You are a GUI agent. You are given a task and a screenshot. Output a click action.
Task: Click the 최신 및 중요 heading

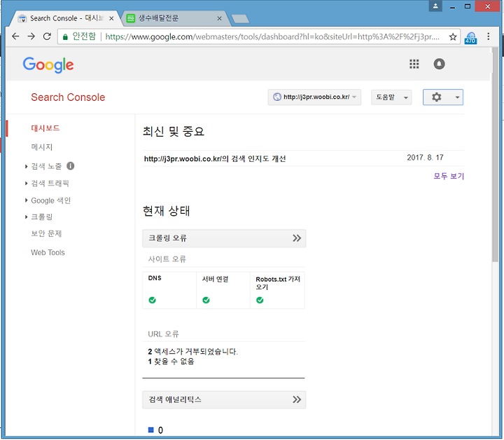tap(174, 131)
